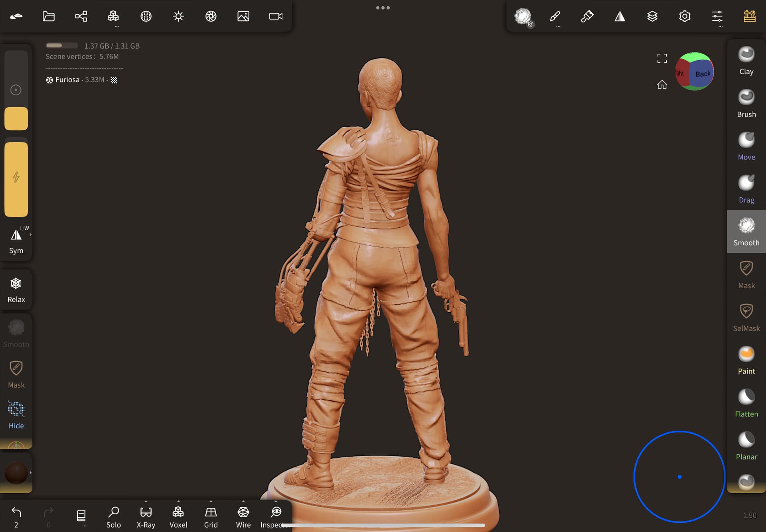This screenshot has width=766, height=532.
Task: Open the Camera settings menu
Action: pos(276,16)
